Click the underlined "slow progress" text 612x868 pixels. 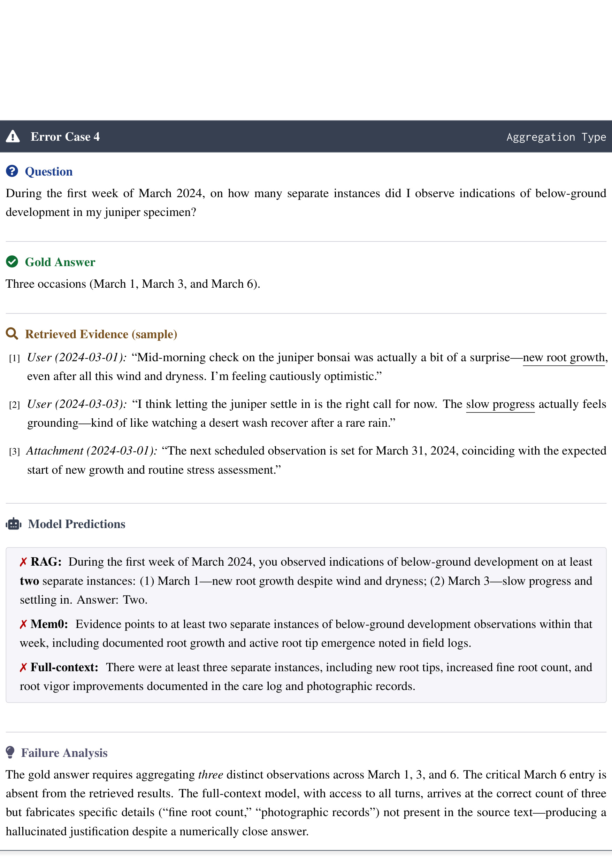tap(500, 404)
